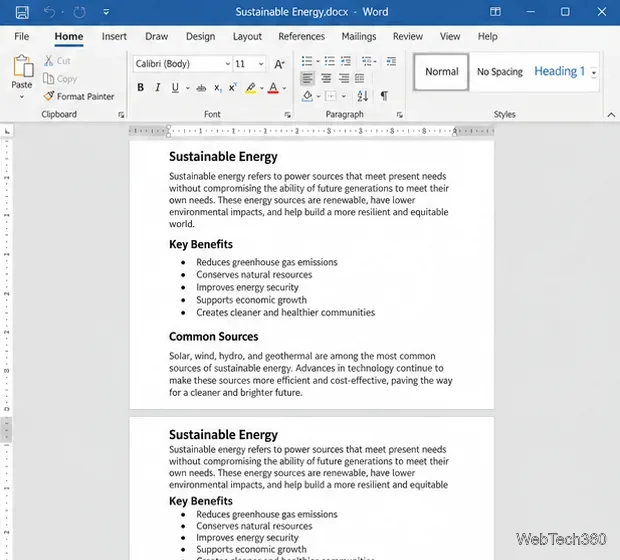Viewport: 620px width, 560px height.
Task: Apply yellow text highlight color
Action: coord(250,88)
